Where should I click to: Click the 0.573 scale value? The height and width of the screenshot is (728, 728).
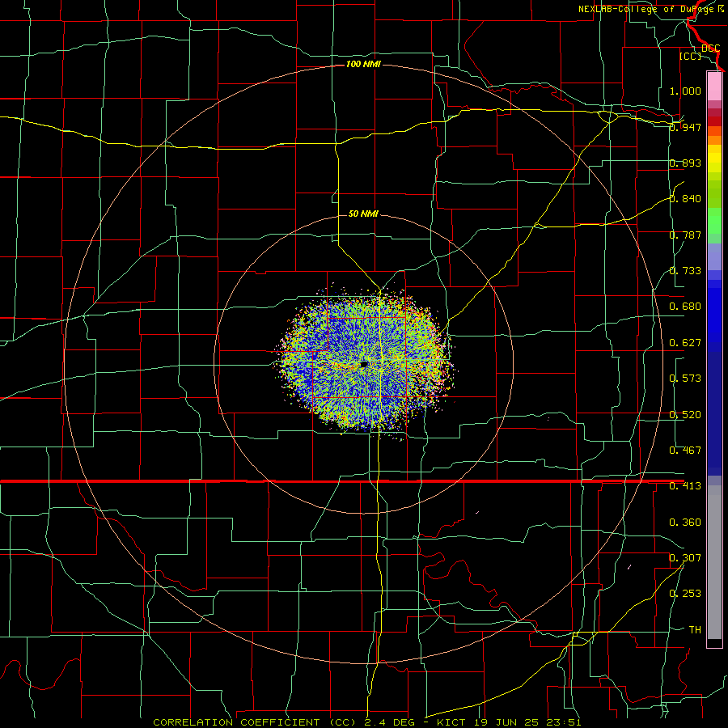pos(685,379)
